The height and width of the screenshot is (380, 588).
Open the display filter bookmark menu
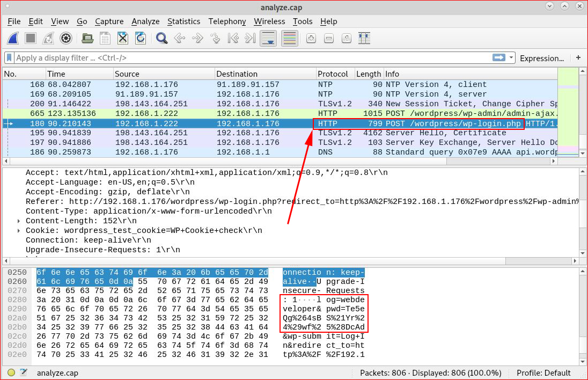coord(9,58)
